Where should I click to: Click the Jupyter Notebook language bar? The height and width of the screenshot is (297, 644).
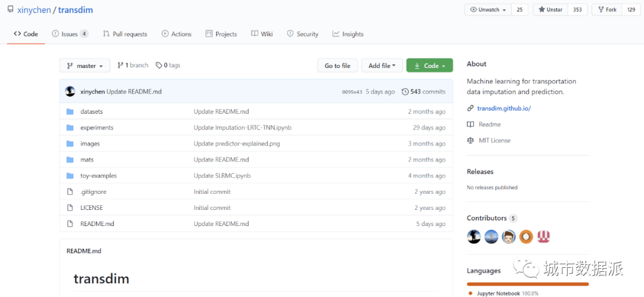[528, 284]
